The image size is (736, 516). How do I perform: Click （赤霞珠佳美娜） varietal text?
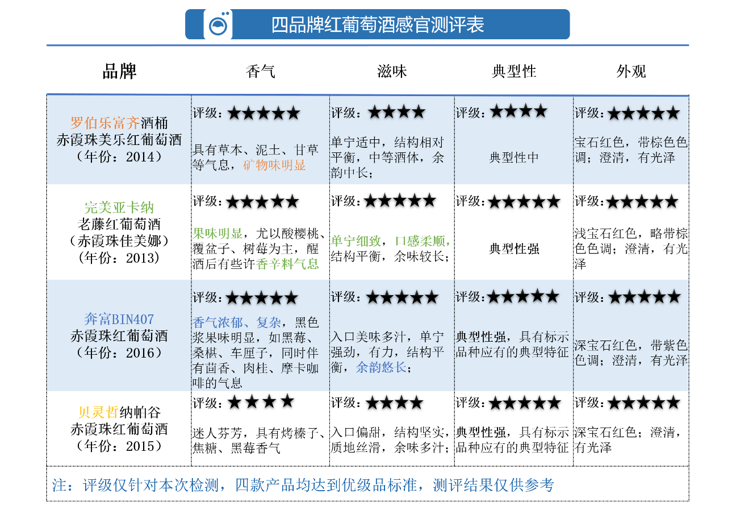pos(119,241)
